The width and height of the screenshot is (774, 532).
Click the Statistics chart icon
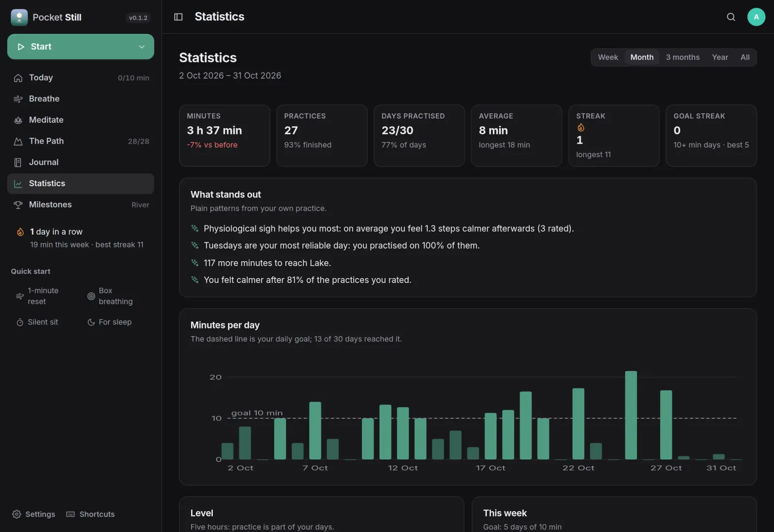click(18, 184)
